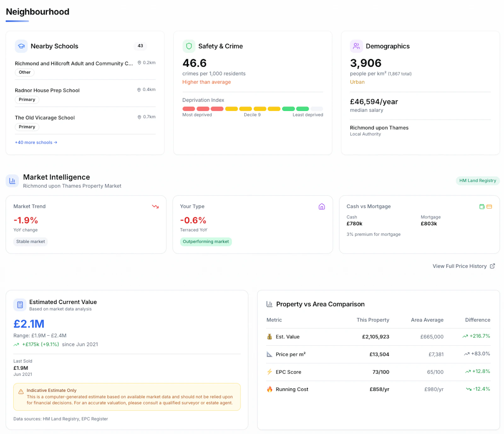This screenshot has width=504, height=434.
Task: Click the chart icon next to Property vs Area Comparison
Action: point(269,304)
